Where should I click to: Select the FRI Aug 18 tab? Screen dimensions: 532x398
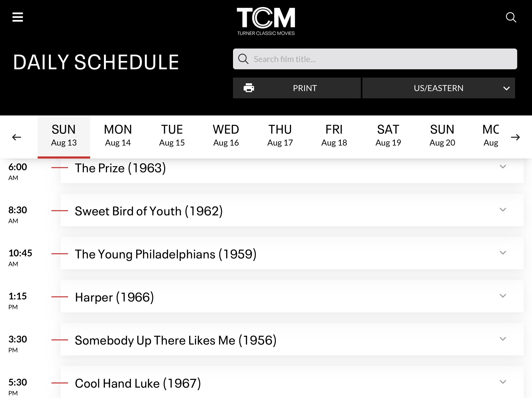(334, 135)
